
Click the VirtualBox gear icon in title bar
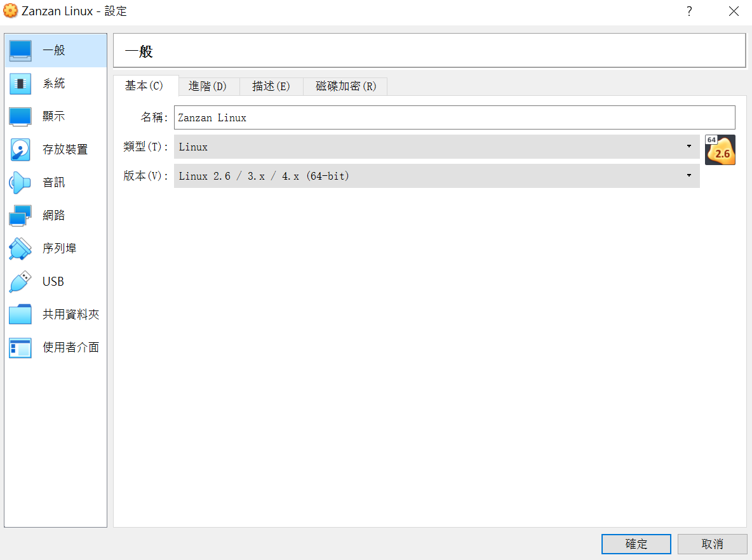pos(10,11)
